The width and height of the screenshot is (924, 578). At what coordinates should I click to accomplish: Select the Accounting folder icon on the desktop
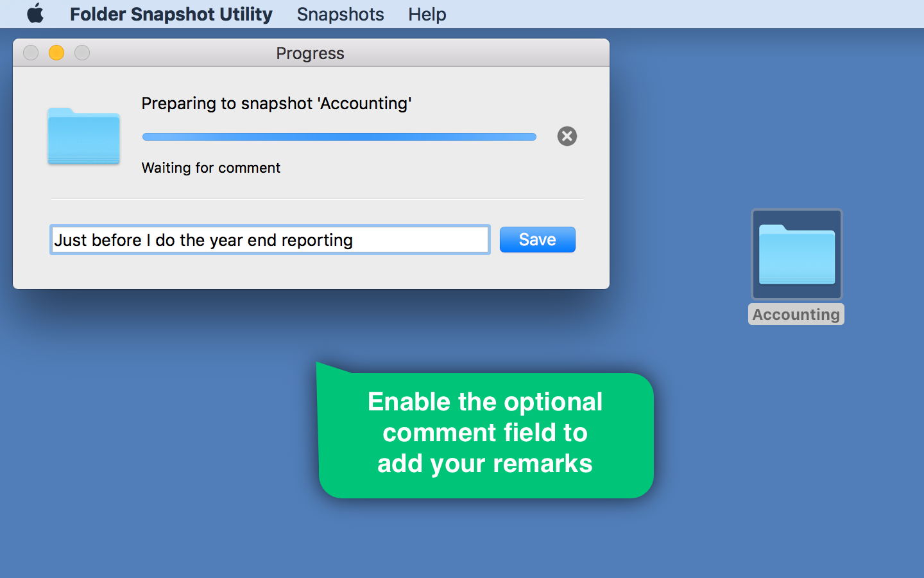click(796, 254)
